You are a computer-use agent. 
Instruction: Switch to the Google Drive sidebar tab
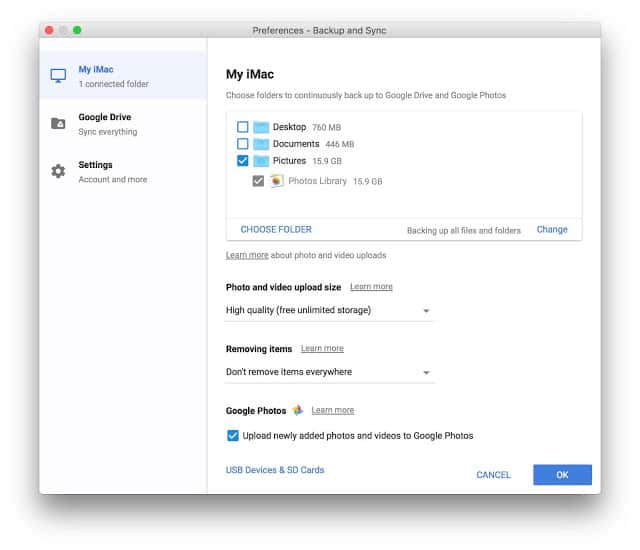123,124
